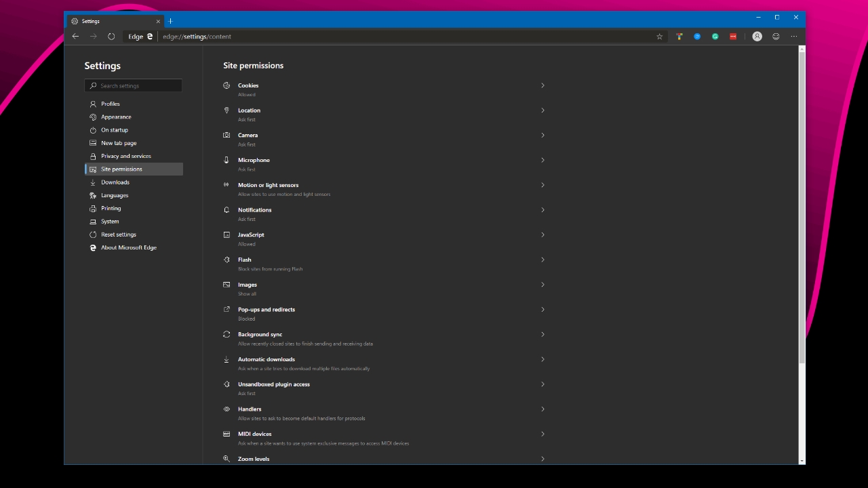Click the Grammarly extension icon

715,37
